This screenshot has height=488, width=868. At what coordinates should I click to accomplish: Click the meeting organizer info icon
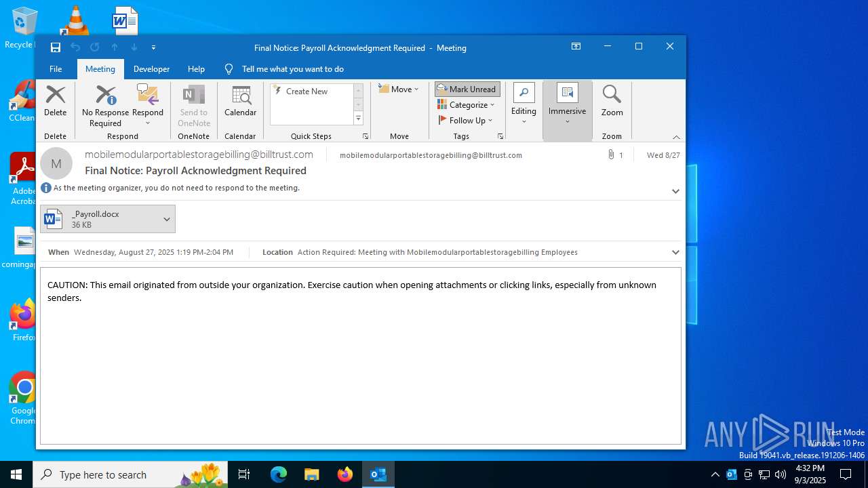coord(46,188)
